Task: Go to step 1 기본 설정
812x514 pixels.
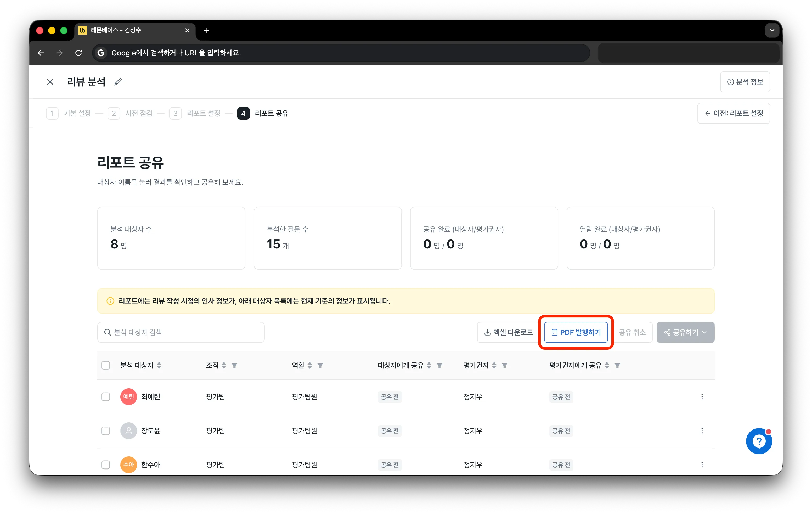Action: point(69,113)
